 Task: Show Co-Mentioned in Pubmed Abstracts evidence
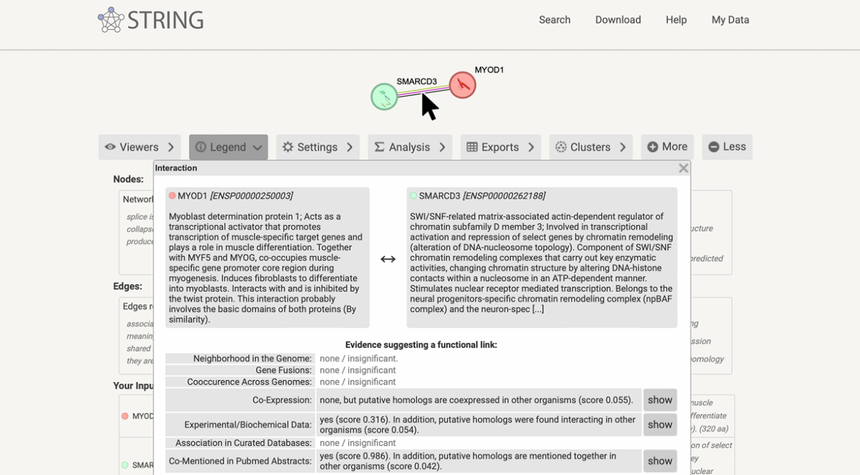(659, 461)
